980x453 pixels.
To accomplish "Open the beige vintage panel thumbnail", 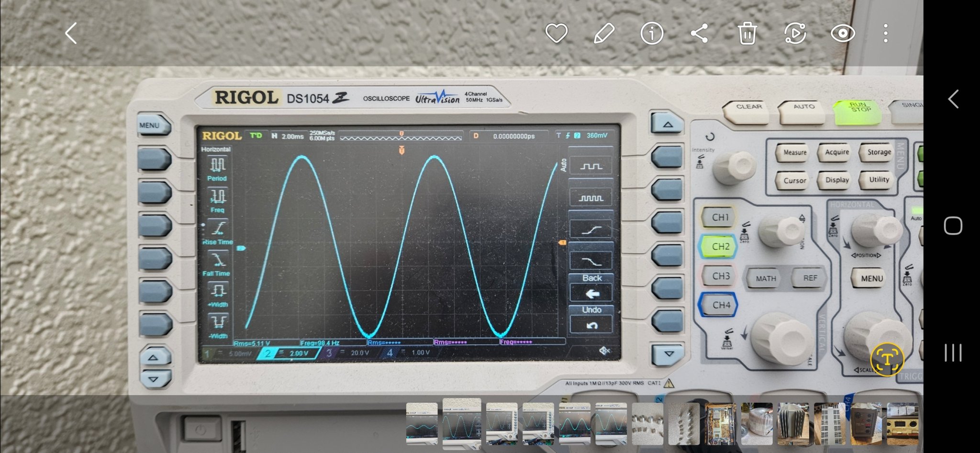I will (902, 424).
